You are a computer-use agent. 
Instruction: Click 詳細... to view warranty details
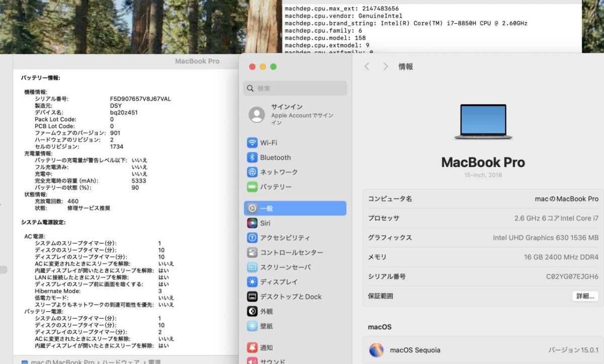tap(585, 296)
